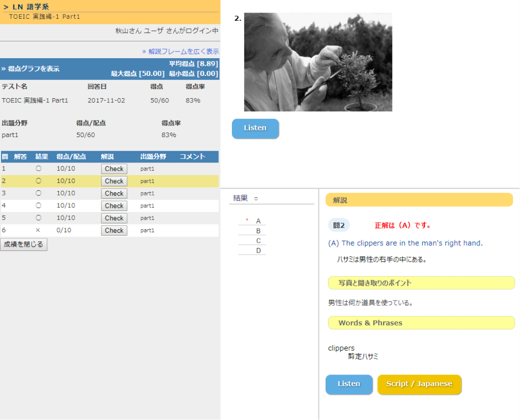Image resolution: width=520 pixels, height=420 pixels.
Task: Show score graph via 得点グラフを表示
Action: pyautogui.click(x=30, y=69)
